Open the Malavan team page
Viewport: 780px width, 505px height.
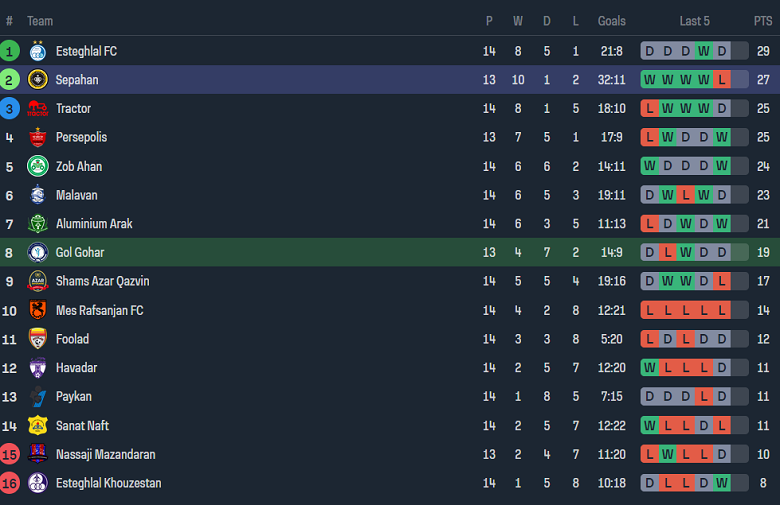(x=77, y=196)
